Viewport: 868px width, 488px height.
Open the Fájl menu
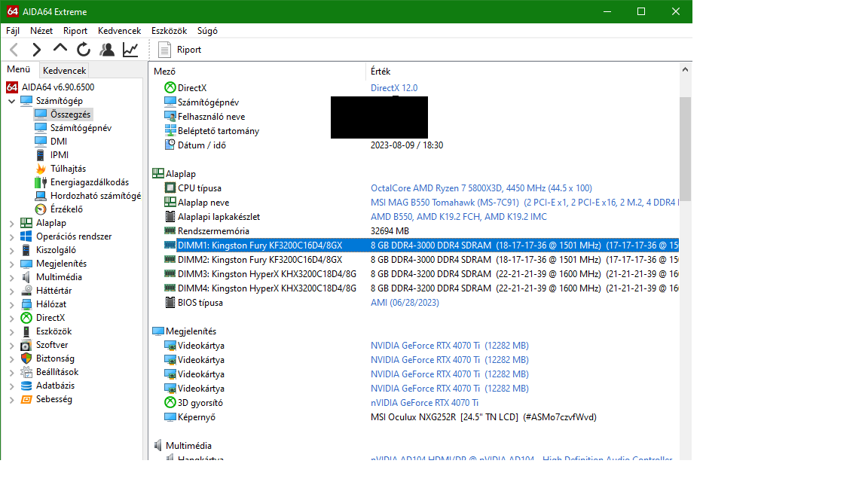point(13,31)
